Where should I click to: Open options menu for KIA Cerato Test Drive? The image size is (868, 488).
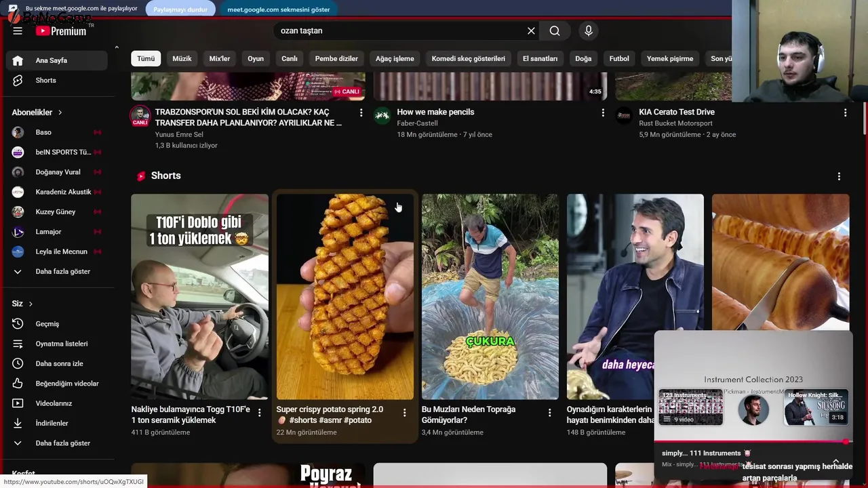point(845,113)
